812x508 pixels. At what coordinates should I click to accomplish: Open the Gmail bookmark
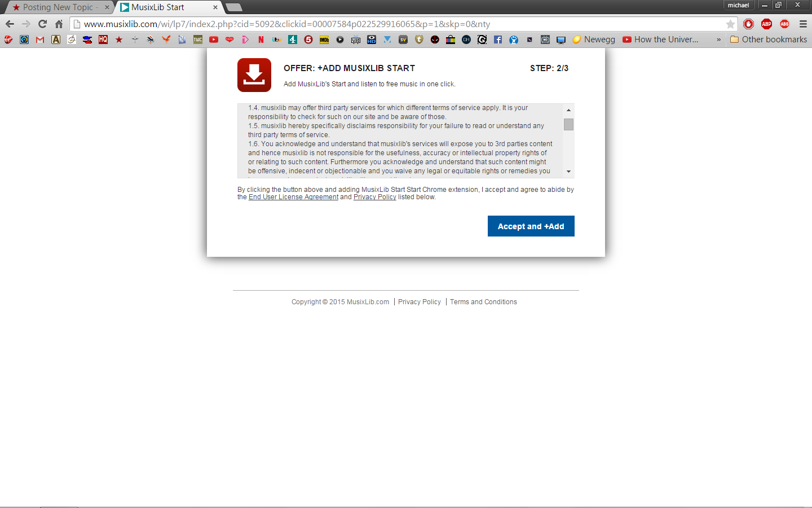40,40
